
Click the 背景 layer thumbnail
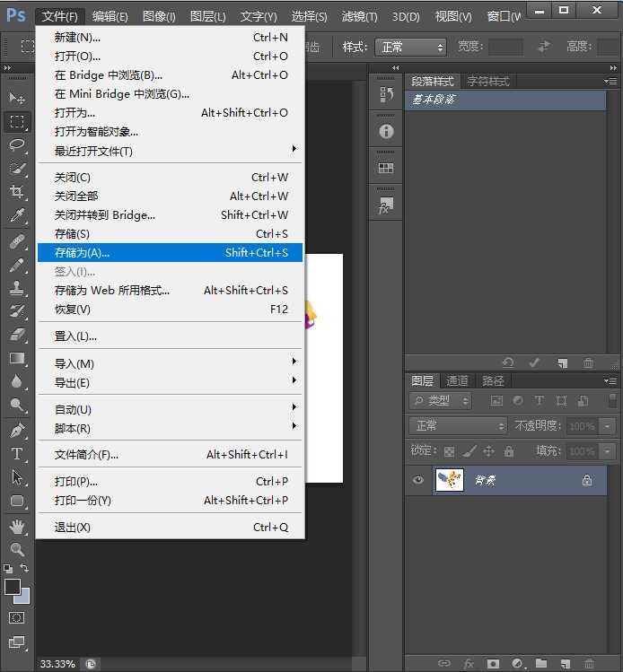click(x=449, y=480)
